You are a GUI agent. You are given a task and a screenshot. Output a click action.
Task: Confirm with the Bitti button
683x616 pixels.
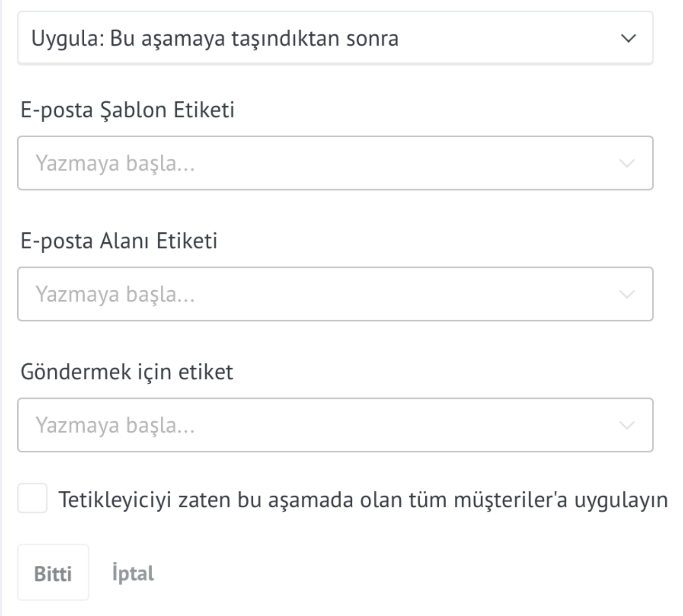(53, 573)
